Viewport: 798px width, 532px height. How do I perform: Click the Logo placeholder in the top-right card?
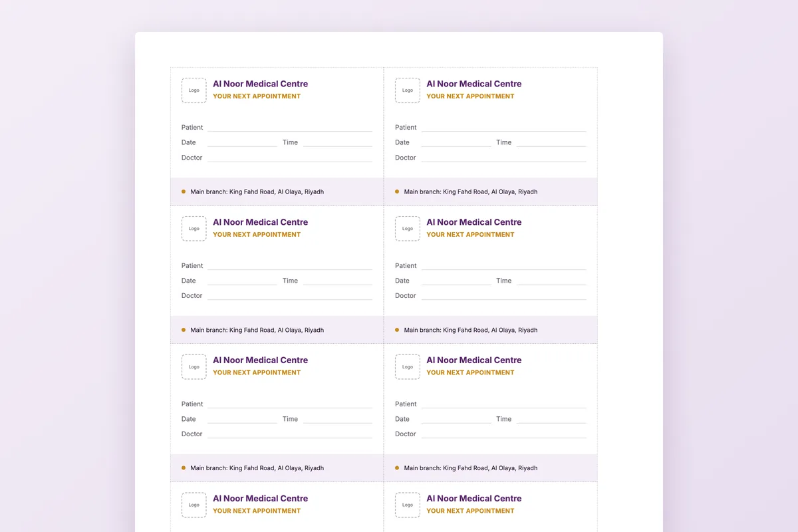[x=408, y=90]
